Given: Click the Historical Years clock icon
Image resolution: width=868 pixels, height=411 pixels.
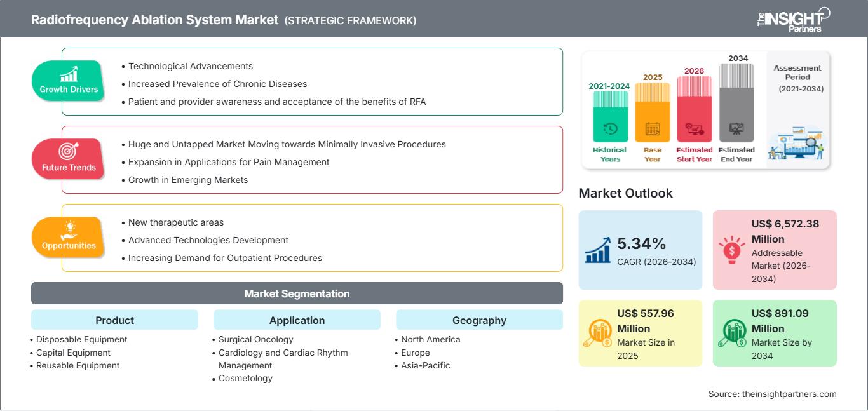Looking at the screenshot, I should click(610, 129).
